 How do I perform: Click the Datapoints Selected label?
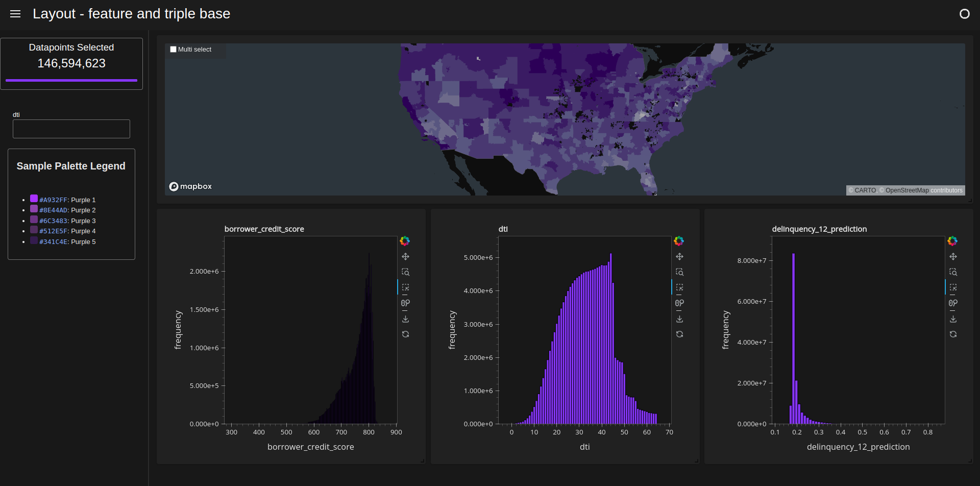click(x=71, y=47)
